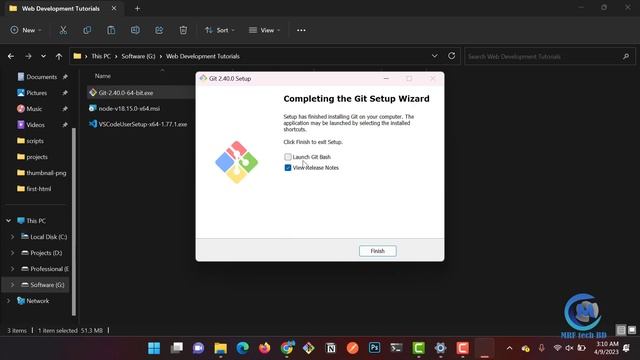Go back with the left arrow
Image resolution: width=640 pixels, height=360 pixels.
click(x=11, y=56)
